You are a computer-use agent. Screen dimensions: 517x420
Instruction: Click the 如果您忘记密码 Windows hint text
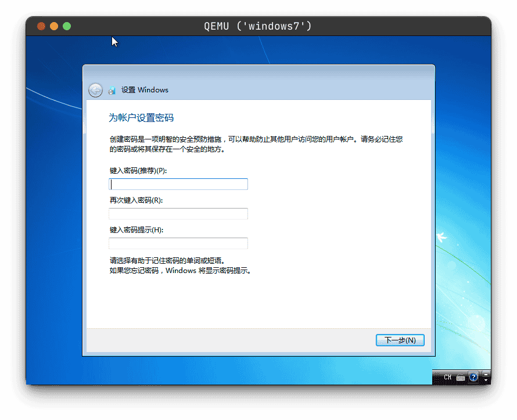tap(180, 271)
